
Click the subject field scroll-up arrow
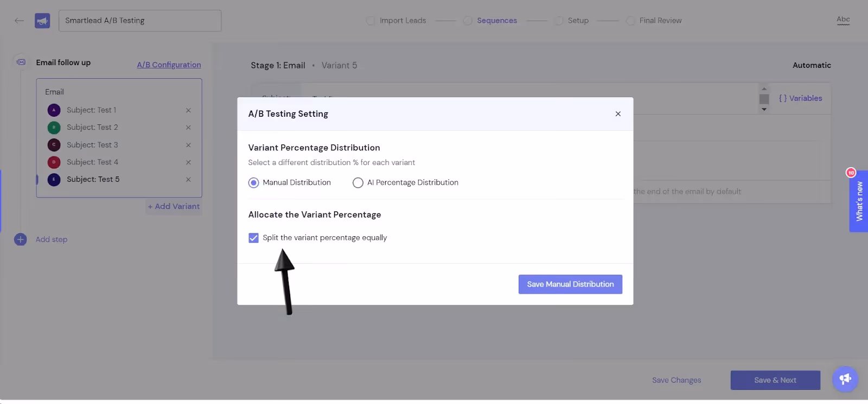pos(764,89)
